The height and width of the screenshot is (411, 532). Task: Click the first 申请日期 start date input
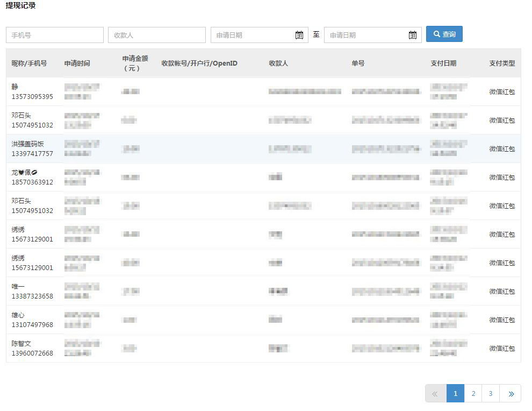point(251,35)
